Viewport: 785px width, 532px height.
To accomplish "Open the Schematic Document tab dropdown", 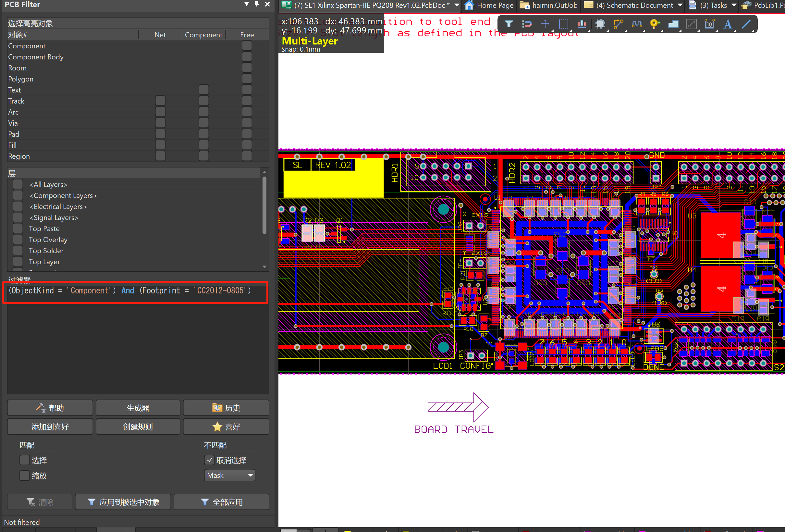I will point(680,5).
